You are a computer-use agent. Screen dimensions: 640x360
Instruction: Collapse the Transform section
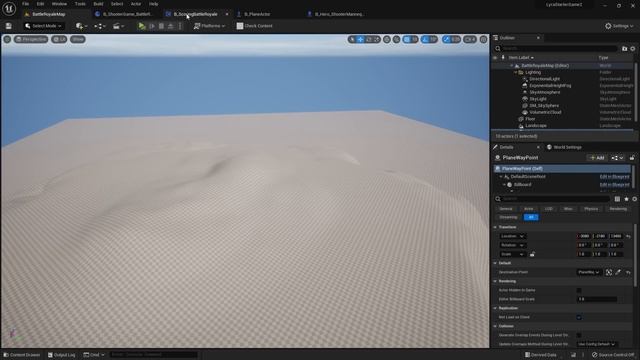pos(495,227)
